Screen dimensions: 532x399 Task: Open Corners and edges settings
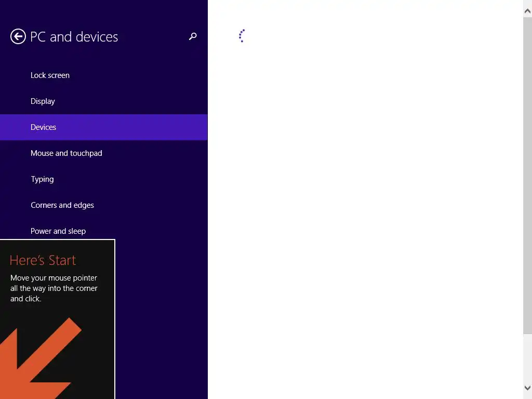coord(104,205)
